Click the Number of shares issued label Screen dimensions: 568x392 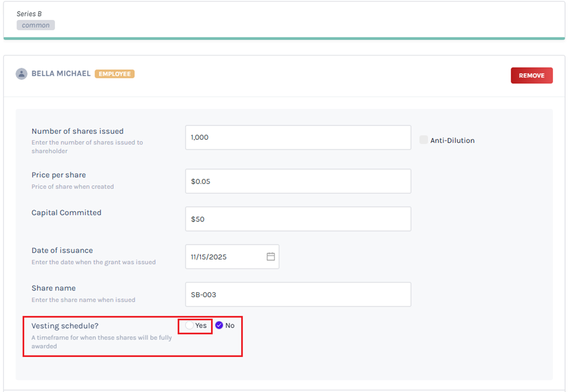77,131
